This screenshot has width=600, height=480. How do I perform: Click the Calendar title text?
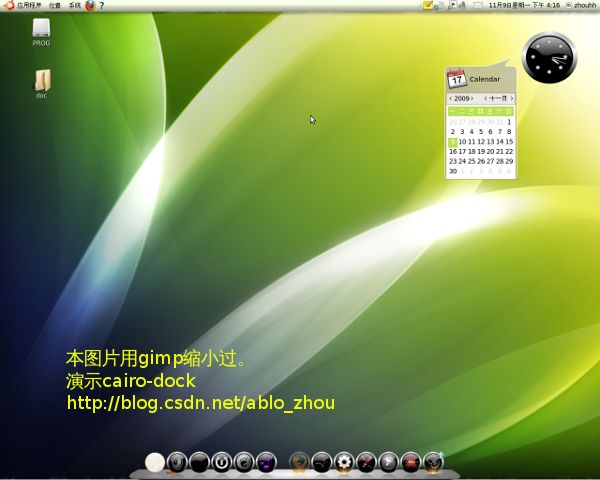pyautogui.click(x=484, y=79)
